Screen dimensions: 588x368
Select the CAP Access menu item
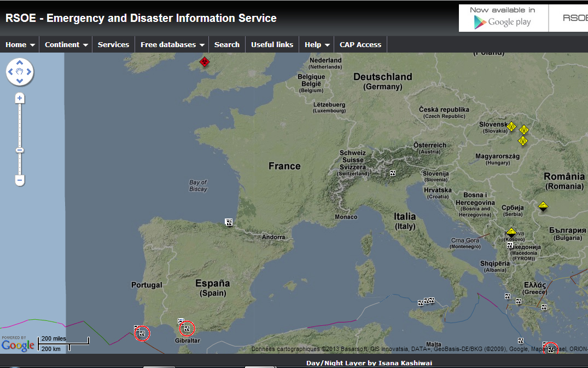click(360, 44)
